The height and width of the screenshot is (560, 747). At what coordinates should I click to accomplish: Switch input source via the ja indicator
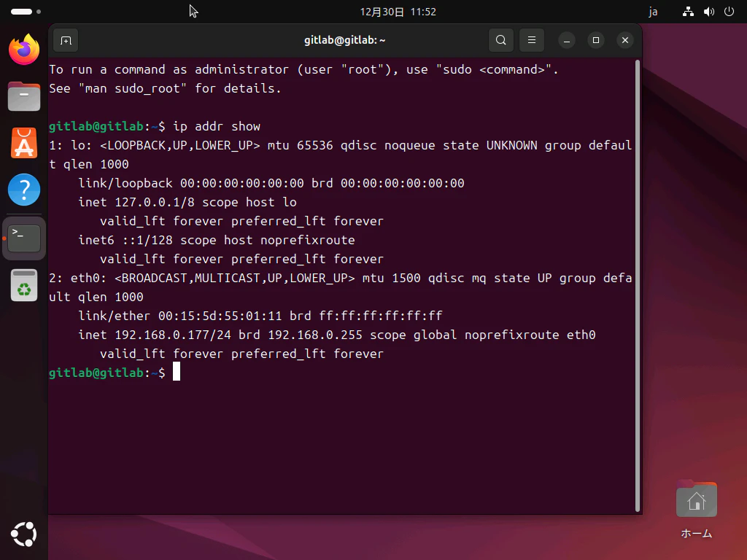653,12
